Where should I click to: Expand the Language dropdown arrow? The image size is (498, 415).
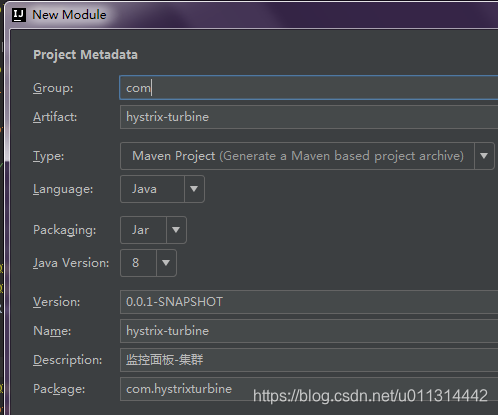tap(194, 189)
